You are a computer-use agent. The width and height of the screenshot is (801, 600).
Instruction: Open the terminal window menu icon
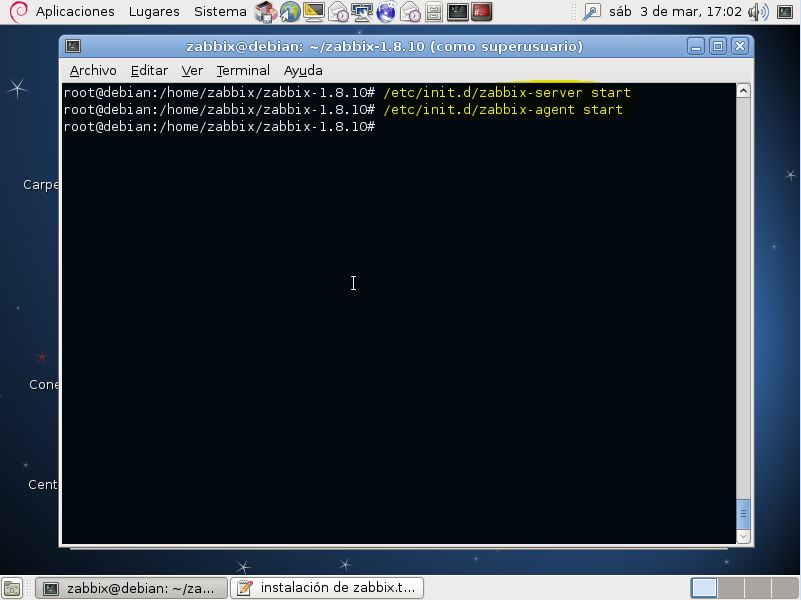point(72,47)
